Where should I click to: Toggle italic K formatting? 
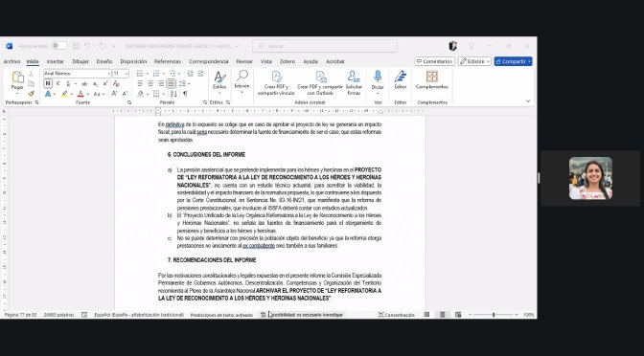coord(57,83)
